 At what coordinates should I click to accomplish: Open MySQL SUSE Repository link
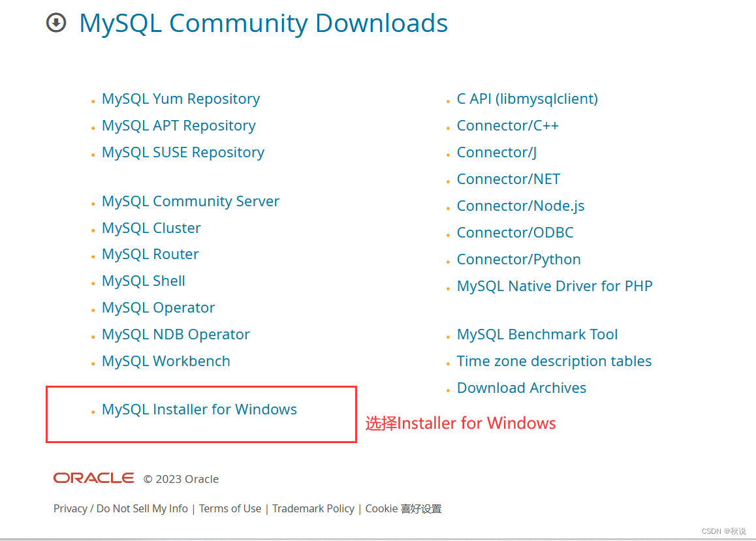coord(183,152)
